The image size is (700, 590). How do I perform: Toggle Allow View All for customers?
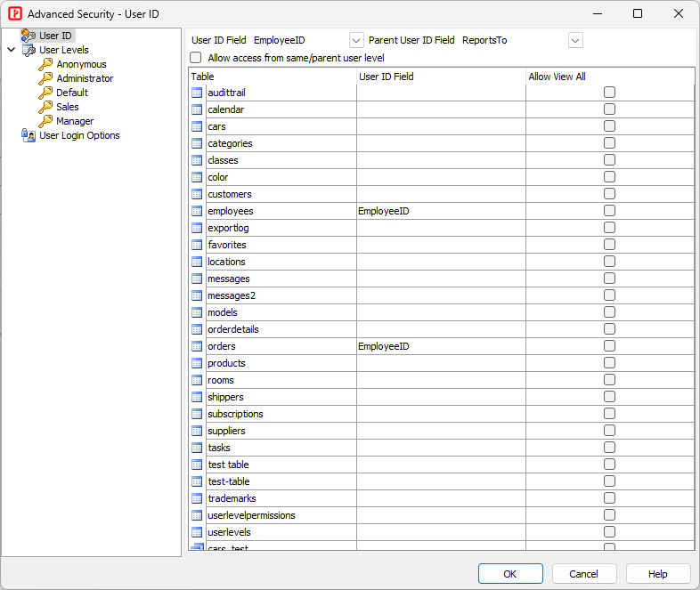[609, 194]
